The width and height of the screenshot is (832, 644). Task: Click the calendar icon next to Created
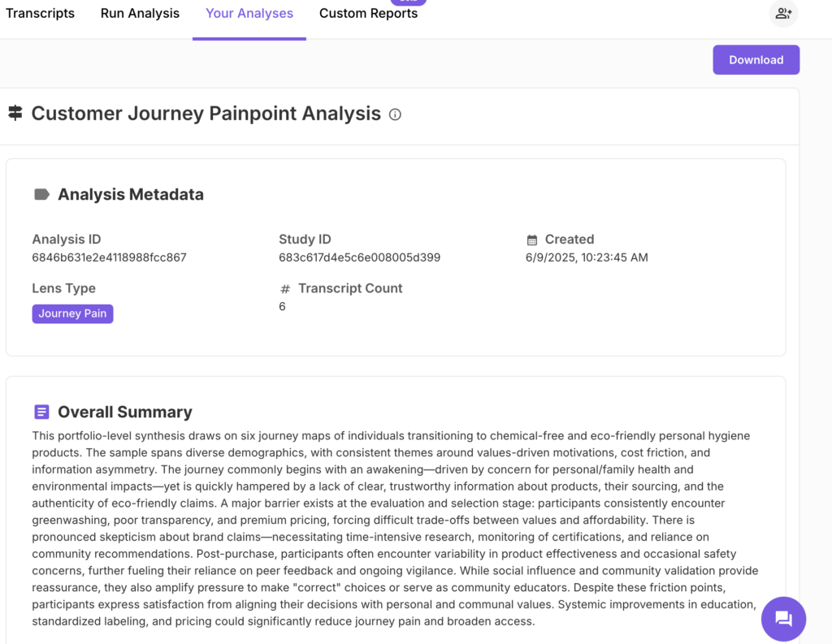pyautogui.click(x=531, y=239)
